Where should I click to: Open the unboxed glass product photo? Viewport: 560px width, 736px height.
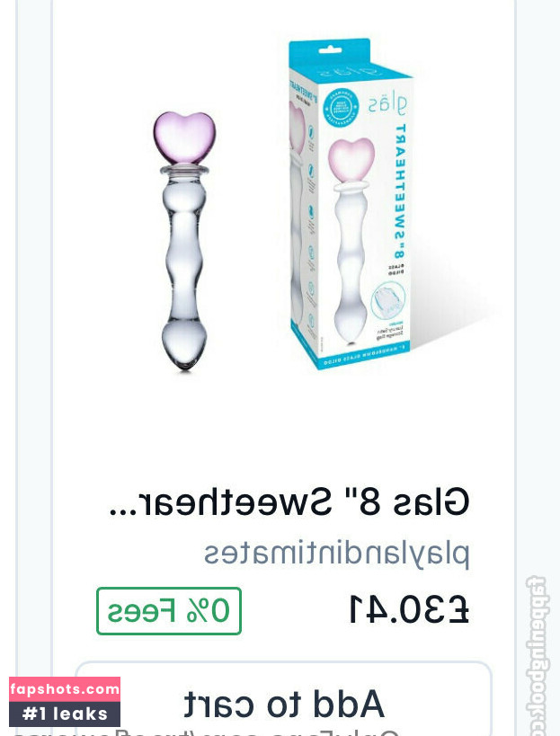click(185, 241)
